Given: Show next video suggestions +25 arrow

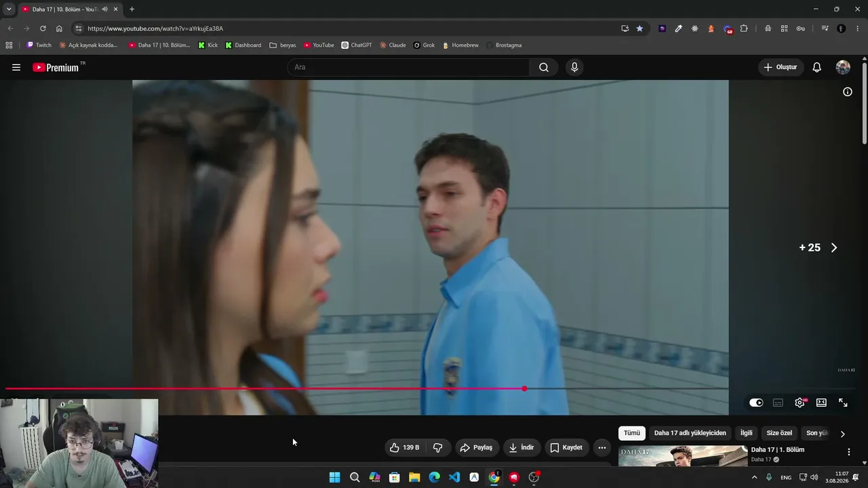Looking at the screenshot, I should [834, 248].
